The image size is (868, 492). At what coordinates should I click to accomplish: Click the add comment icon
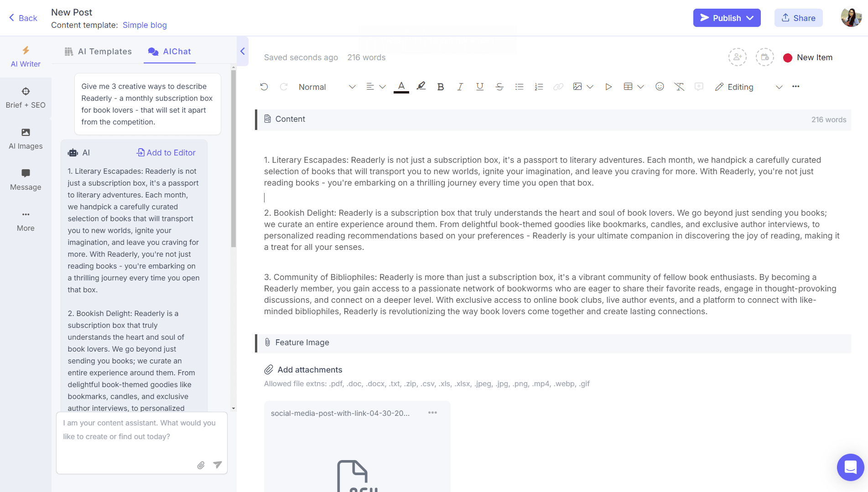[699, 87]
